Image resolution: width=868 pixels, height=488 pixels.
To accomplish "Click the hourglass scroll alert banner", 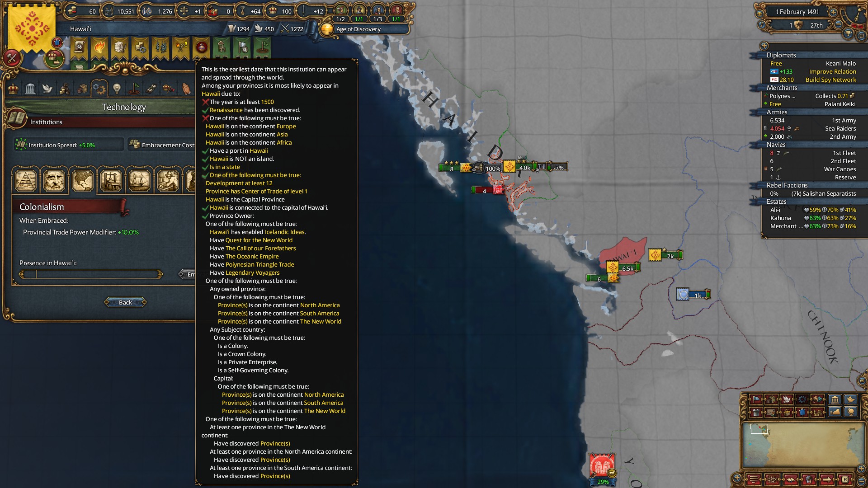I will click(x=79, y=48).
